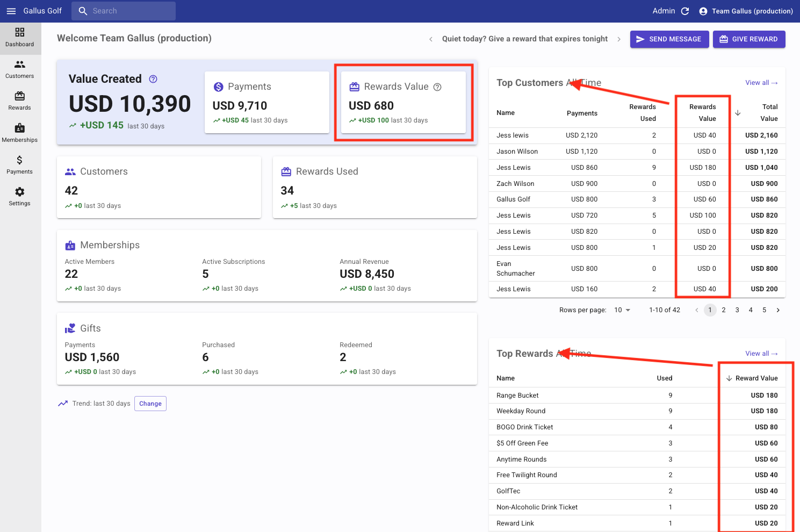Viewport: 800px width, 532px height.
Task: Go to page 3 of Top Customers
Action: (737, 310)
